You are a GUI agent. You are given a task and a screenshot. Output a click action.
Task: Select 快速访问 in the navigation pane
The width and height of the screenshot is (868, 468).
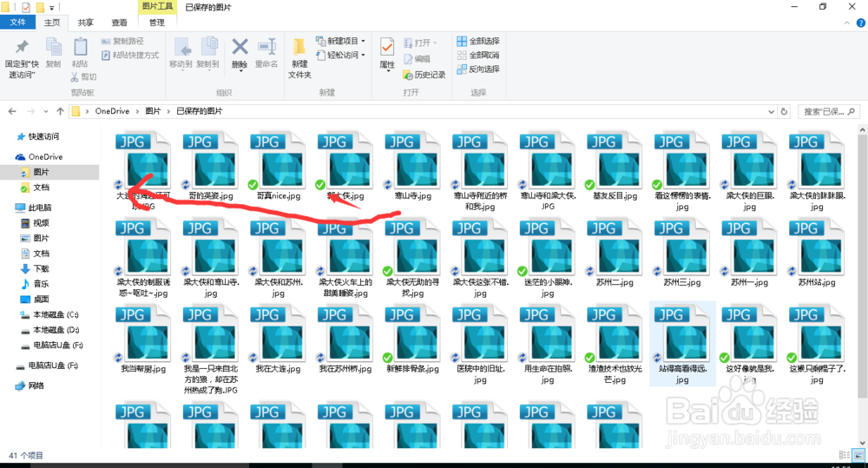tap(43, 136)
